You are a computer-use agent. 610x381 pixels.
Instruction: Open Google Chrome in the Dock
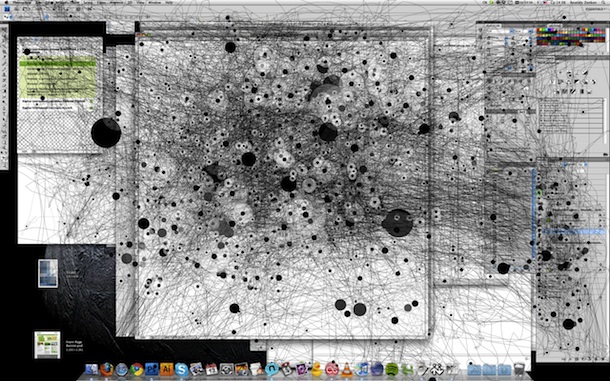(137, 369)
